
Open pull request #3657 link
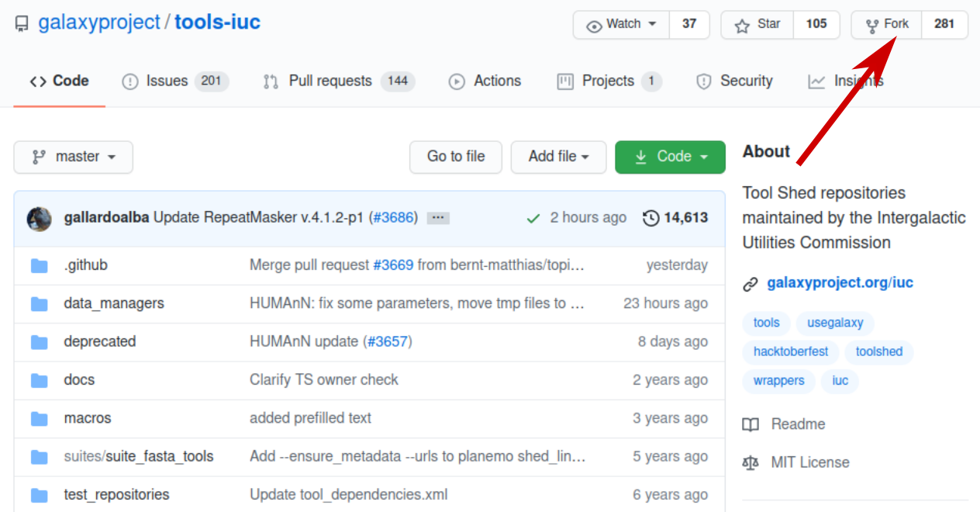point(388,341)
